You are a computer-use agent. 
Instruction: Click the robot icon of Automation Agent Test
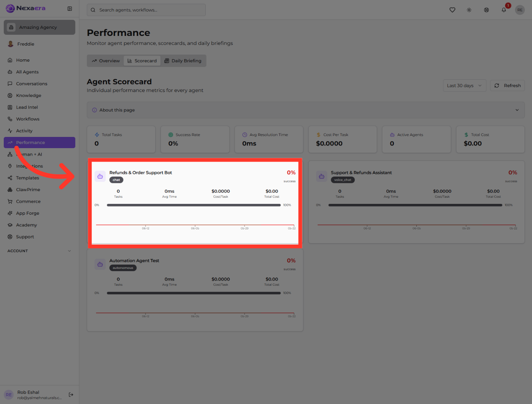(x=100, y=264)
